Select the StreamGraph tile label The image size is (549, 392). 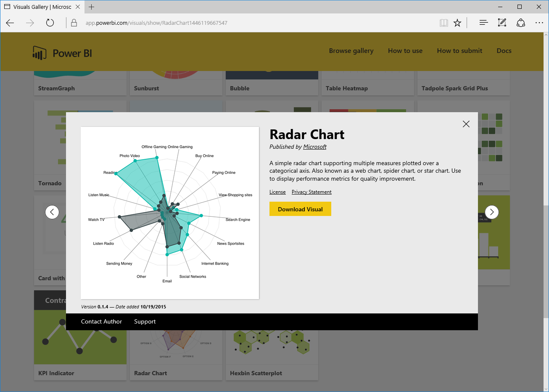[x=56, y=88]
